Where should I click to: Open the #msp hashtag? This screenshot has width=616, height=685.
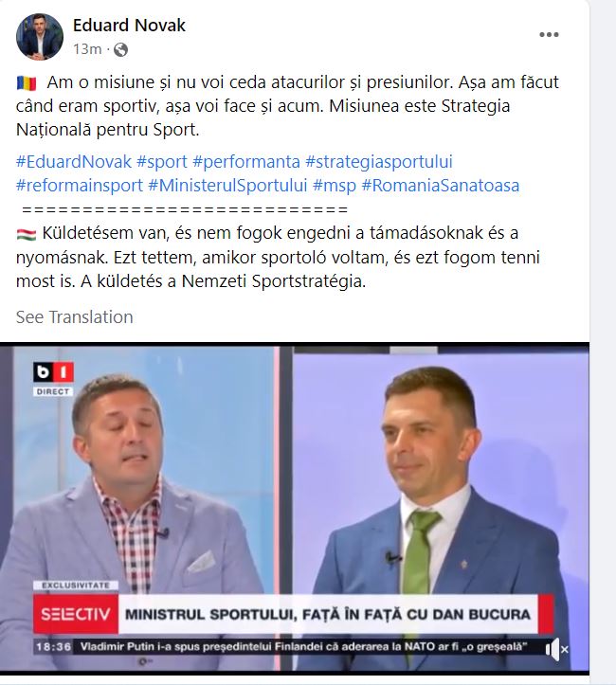[x=335, y=186]
